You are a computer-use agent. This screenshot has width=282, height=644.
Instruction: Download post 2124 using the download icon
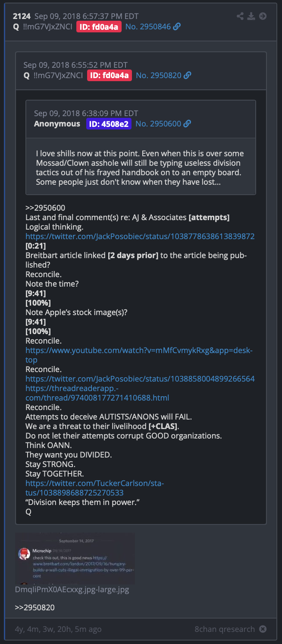[x=251, y=16]
